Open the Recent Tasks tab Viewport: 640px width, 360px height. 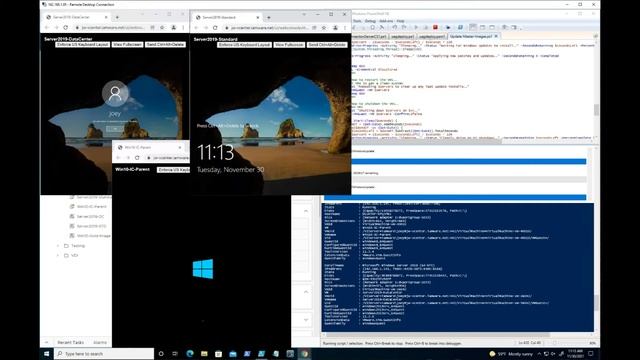[x=71, y=342]
